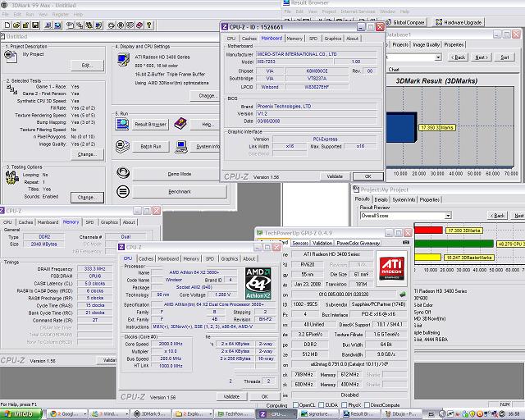Screen dimensions: 525x420
Task: Click the Inicio start button
Action: click(x=21, y=414)
